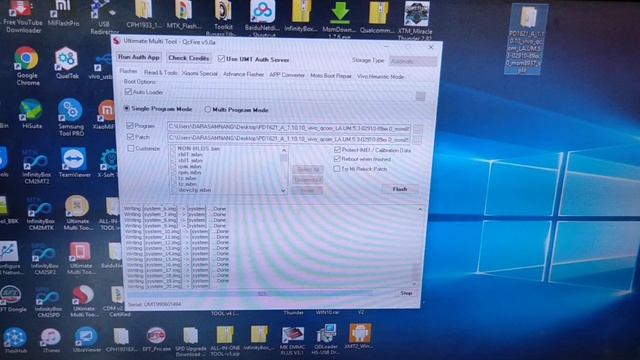Click the Run Auth App button
640x360 pixels.
pyautogui.click(x=139, y=57)
